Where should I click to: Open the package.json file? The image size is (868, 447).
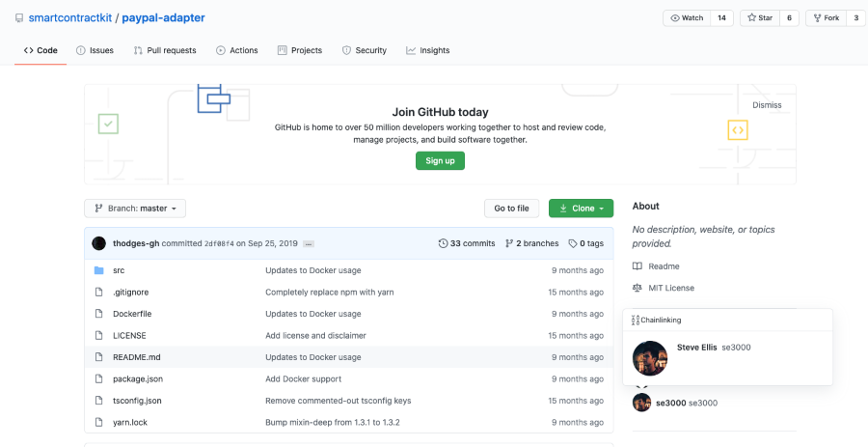point(138,378)
